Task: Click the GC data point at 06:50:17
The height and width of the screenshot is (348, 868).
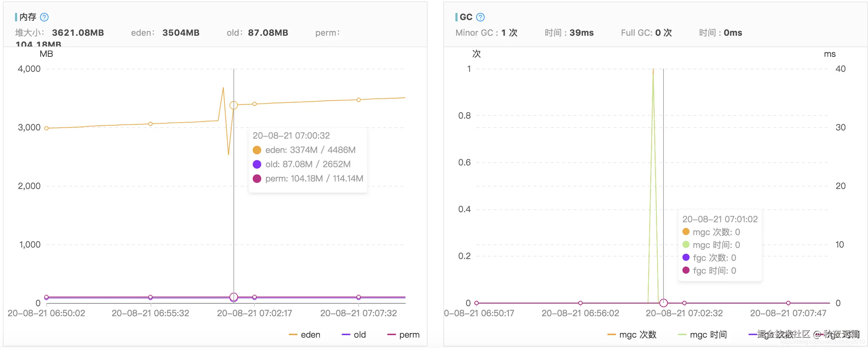Action: click(x=476, y=303)
